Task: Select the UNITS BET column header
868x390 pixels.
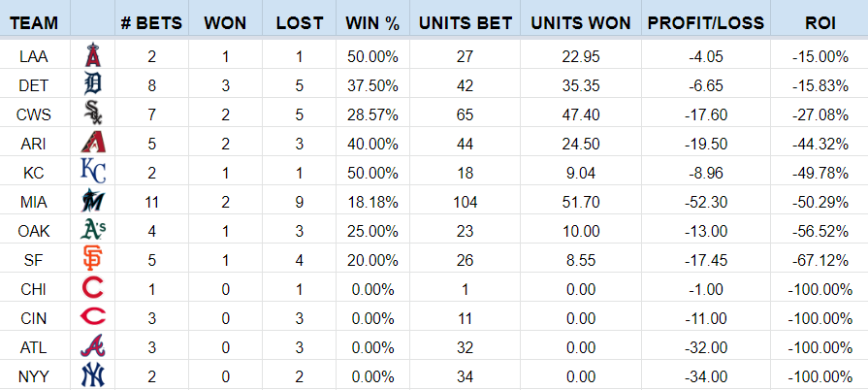Action: (464, 22)
